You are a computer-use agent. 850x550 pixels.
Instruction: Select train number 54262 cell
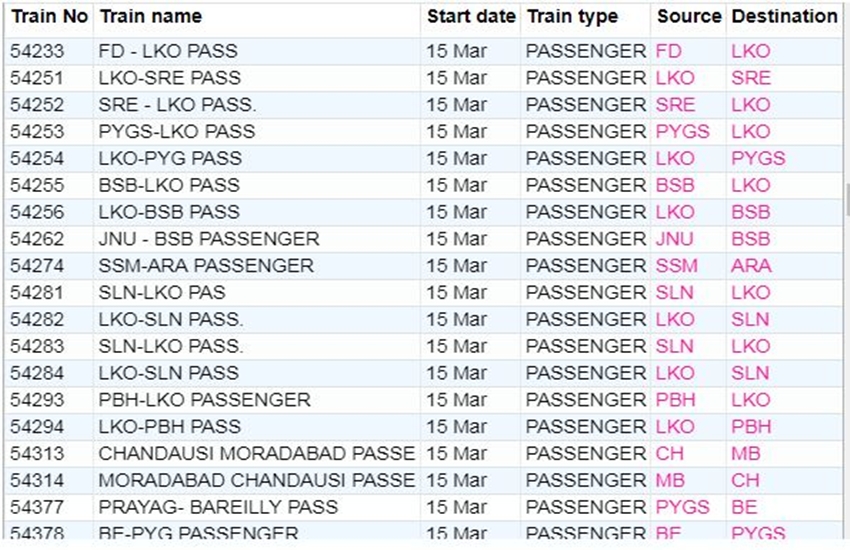tap(35, 239)
